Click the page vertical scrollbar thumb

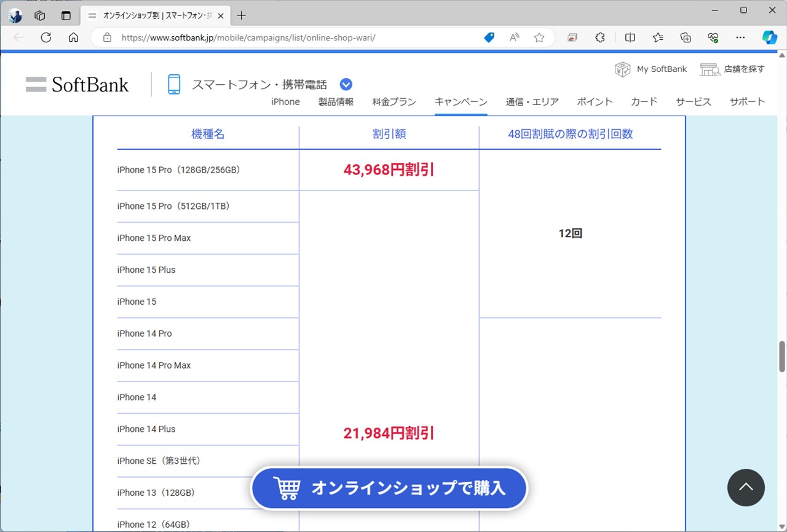pos(782,356)
